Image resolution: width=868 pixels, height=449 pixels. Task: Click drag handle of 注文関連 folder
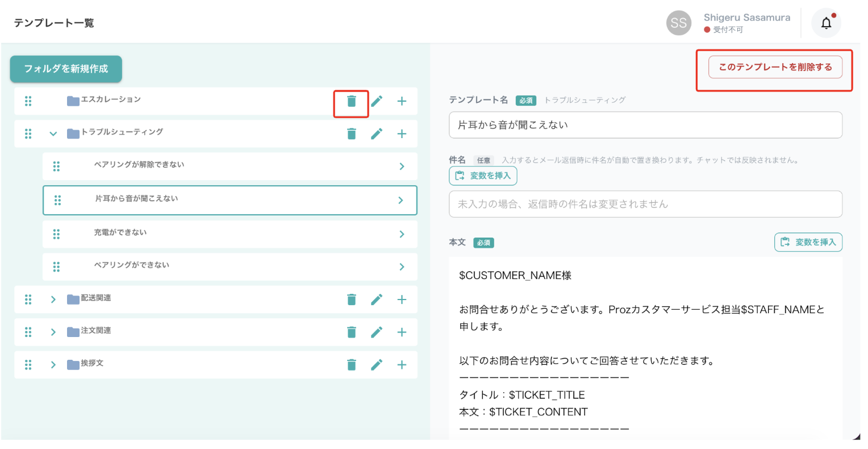click(28, 332)
